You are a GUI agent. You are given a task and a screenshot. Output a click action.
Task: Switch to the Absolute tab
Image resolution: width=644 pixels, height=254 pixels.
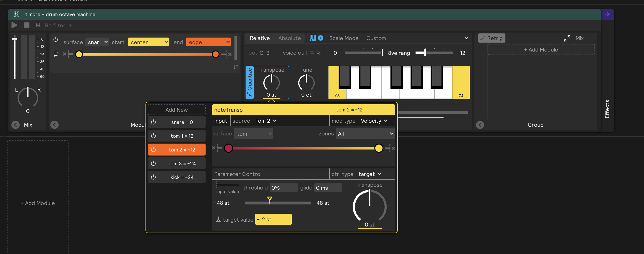[x=289, y=38]
